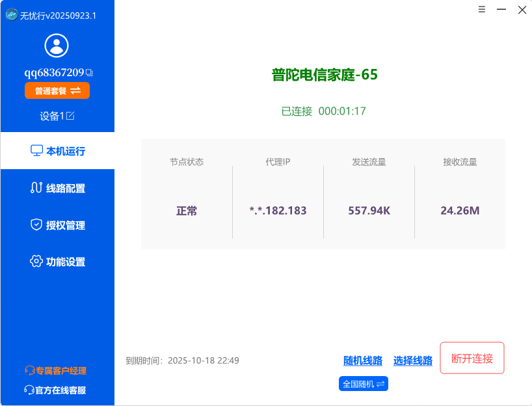
Task: Click the user avatar icon
Action: pos(56,47)
